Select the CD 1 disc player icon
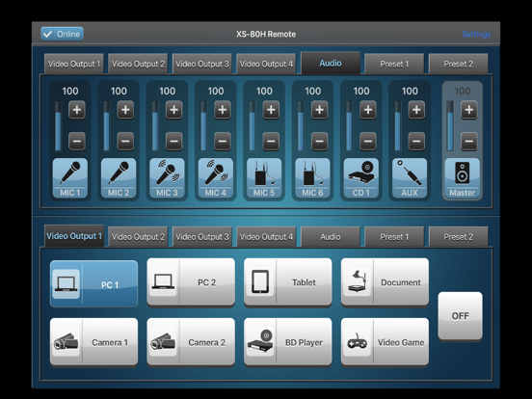Screen dimensions: 532x399 [361, 178]
